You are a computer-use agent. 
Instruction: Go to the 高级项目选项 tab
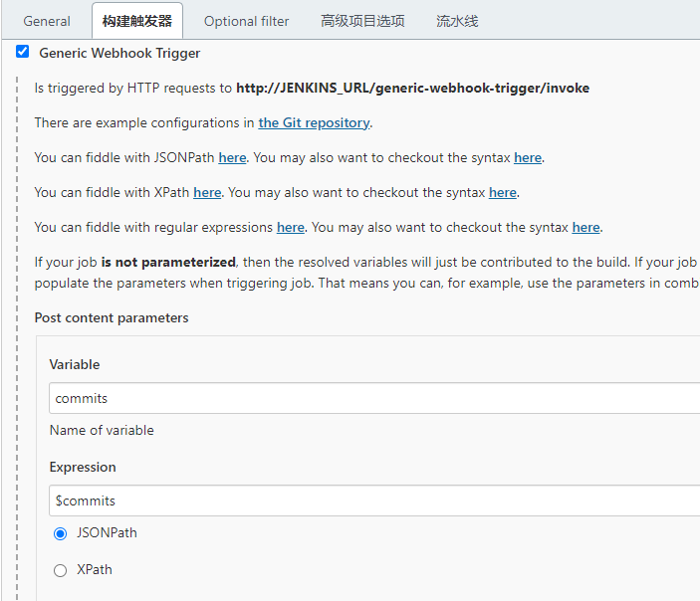click(362, 21)
